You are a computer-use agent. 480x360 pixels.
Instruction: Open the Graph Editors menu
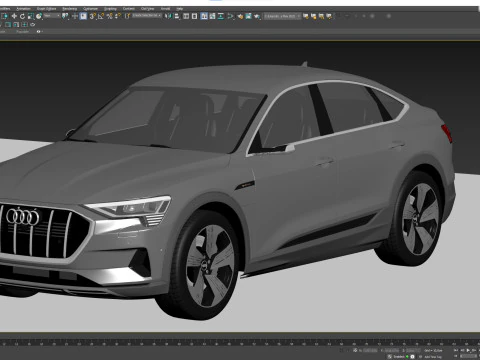[x=46, y=9]
